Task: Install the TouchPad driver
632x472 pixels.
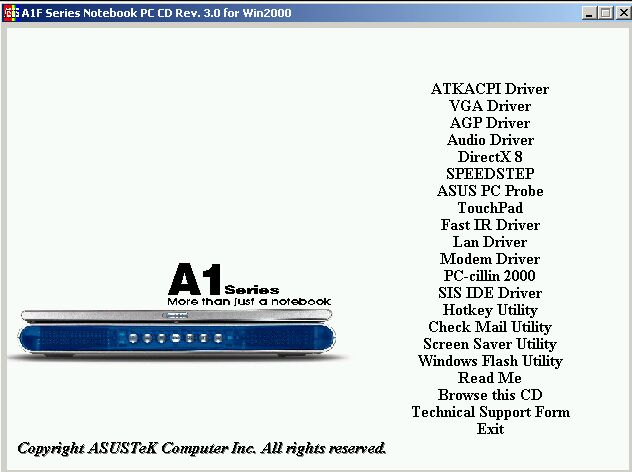Action: (x=490, y=208)
